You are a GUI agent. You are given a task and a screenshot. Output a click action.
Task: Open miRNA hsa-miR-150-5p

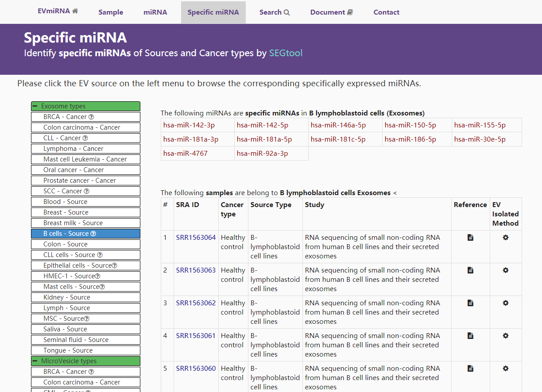click(x=410, y=125)
